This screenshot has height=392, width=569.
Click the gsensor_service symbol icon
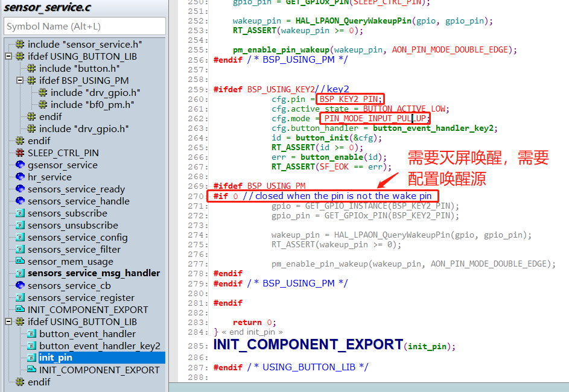(21, 165)
